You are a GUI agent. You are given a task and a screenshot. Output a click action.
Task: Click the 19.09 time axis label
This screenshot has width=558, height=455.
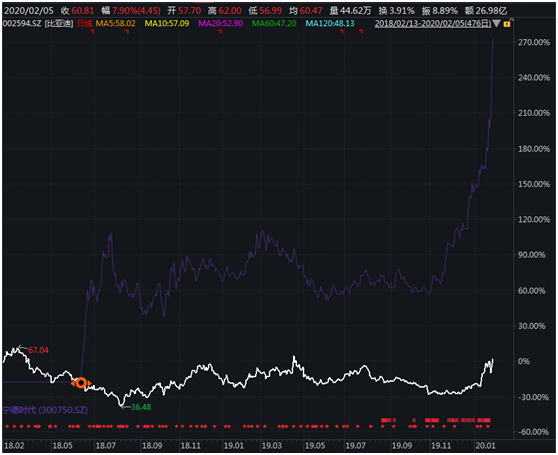[x=402, y=446]
